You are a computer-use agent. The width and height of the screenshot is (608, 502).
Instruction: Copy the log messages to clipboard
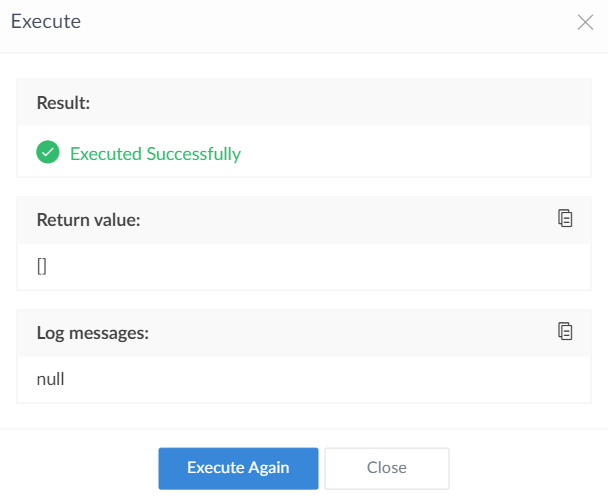click(x=565, y=331)
